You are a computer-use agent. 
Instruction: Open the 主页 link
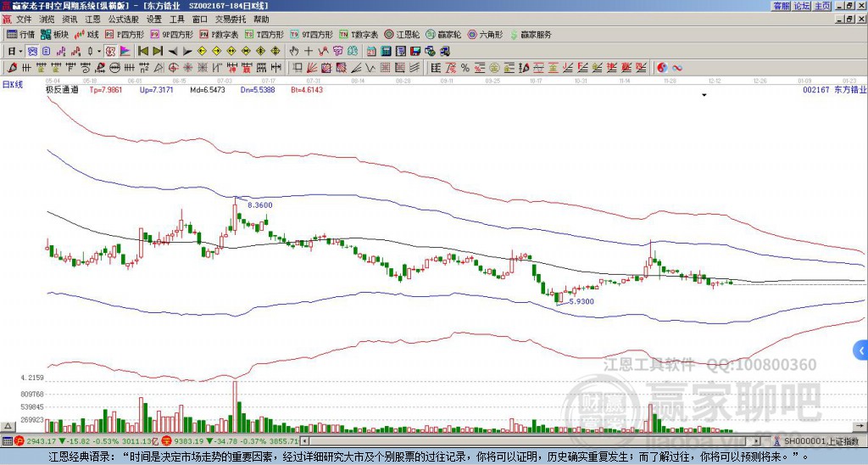click(822, 6)
